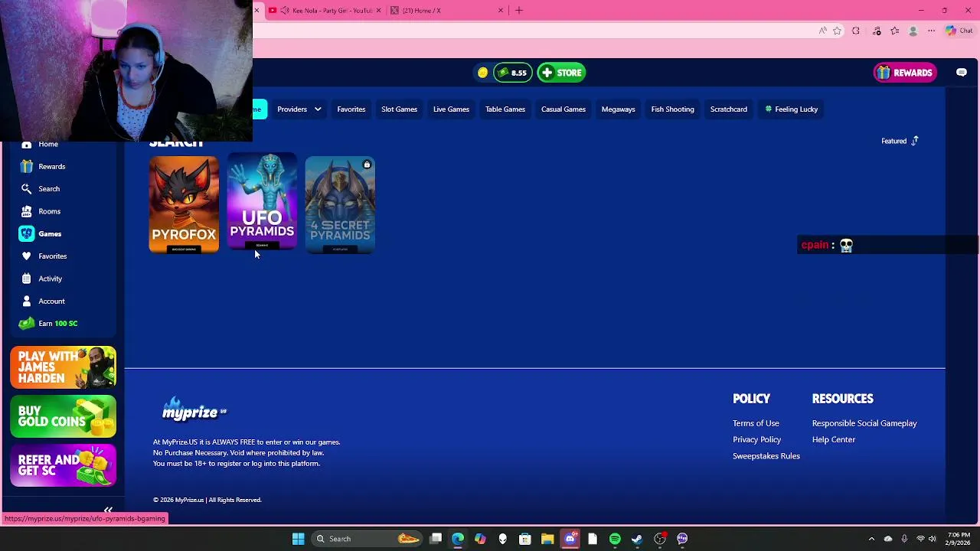The image size is (980, 551).
Task: Open the Copilot Chat button
Action: (x=959, y=31)
